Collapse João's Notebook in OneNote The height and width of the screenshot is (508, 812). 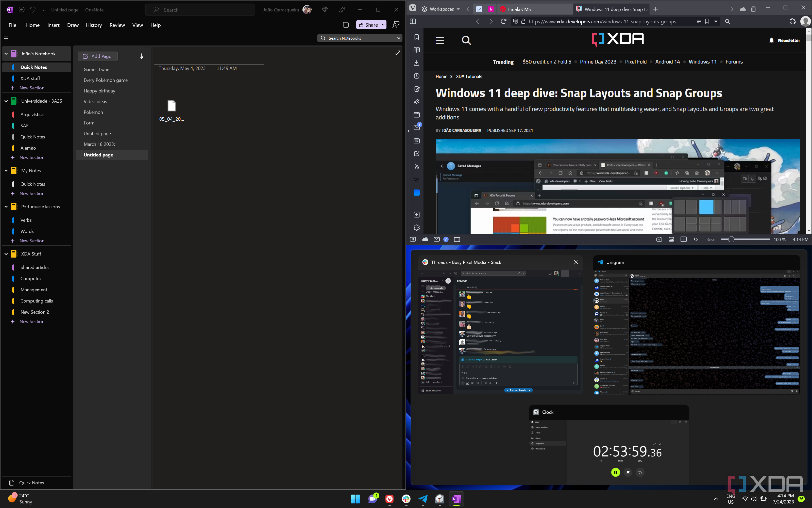[x=6, y=54]
